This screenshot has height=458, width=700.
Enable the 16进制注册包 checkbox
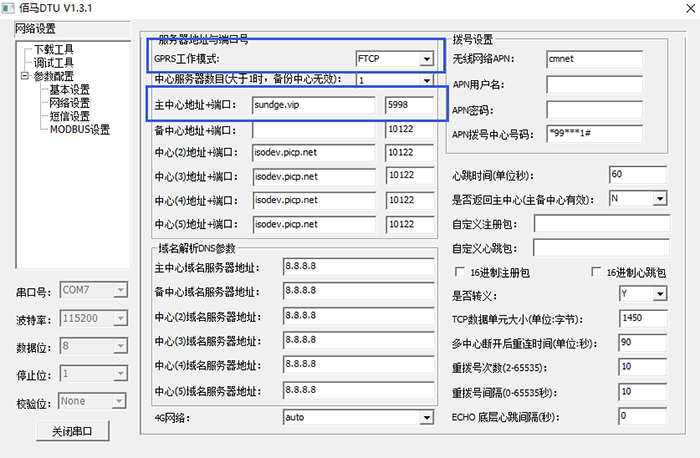(x=459, y=272)
